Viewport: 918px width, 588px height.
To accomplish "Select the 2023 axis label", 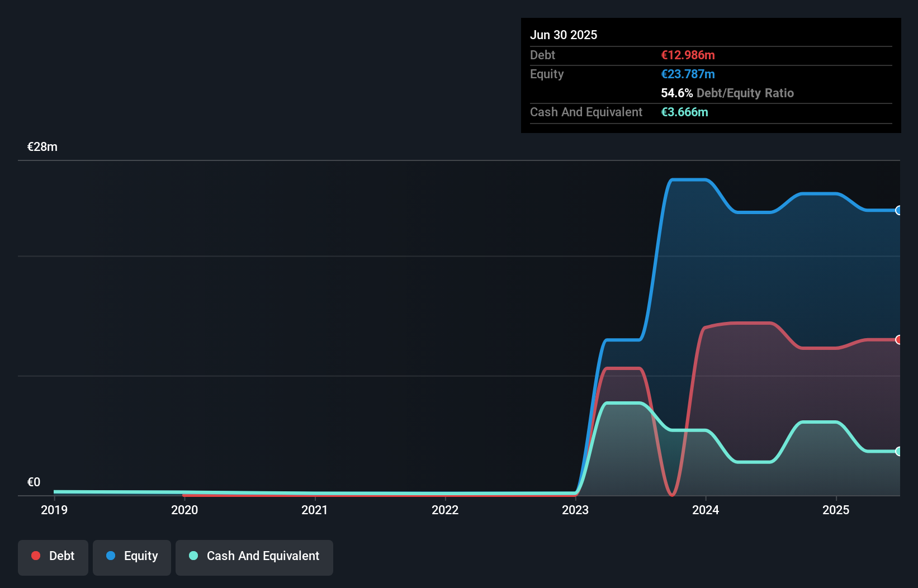I will 576,510.
